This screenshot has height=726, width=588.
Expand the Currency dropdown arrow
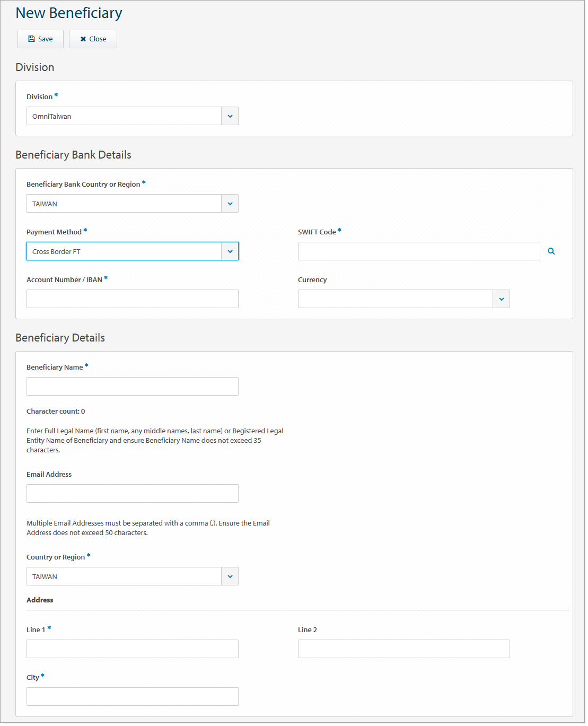click(501, 299)
